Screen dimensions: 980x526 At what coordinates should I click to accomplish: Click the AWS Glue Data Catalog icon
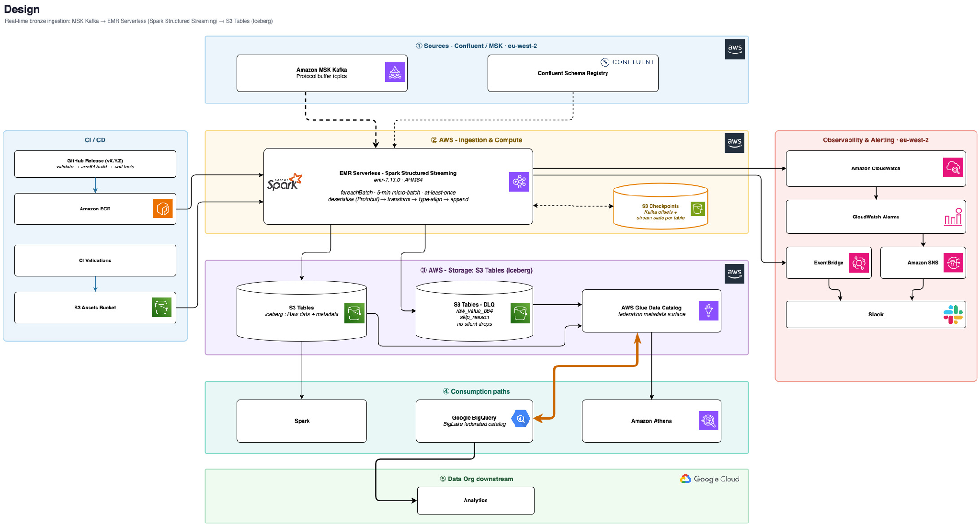709,310
